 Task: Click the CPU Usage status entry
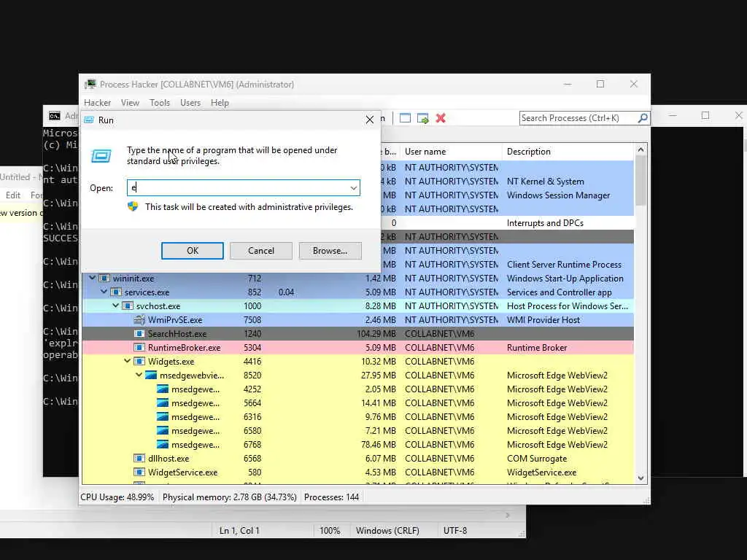coord(117,497)
